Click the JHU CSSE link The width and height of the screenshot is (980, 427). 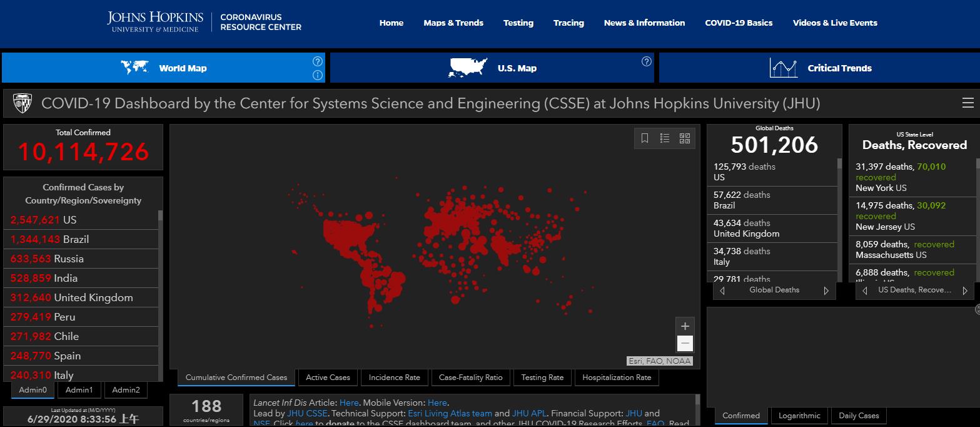307,413
